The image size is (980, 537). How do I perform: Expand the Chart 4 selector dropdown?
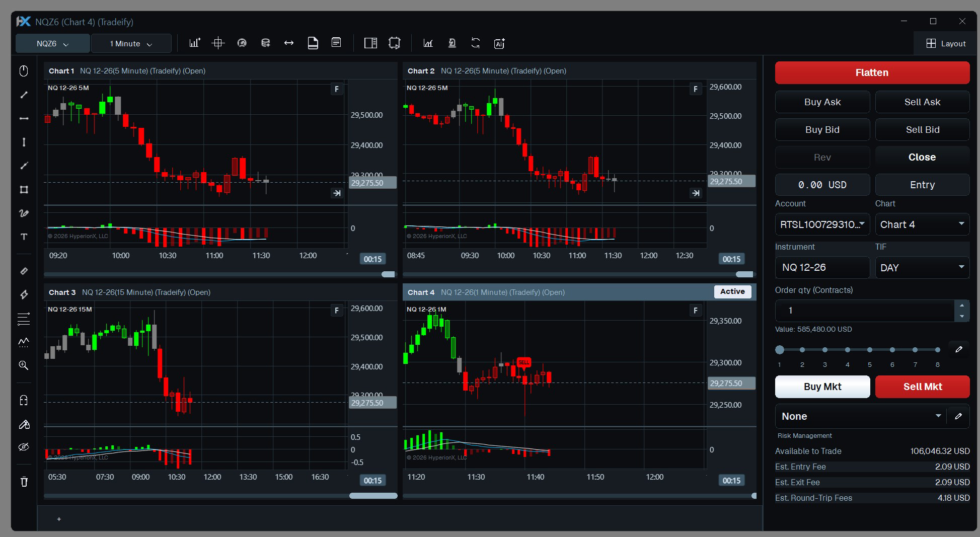[922, 224]
